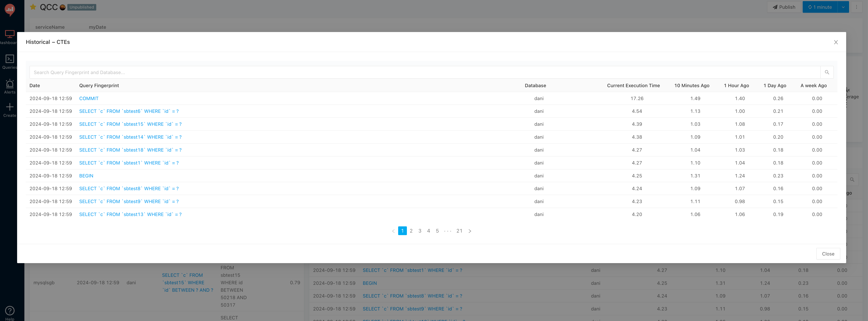
Task: Sort by 1 Hour Ago column header
Action: click(x=737, y=86)
